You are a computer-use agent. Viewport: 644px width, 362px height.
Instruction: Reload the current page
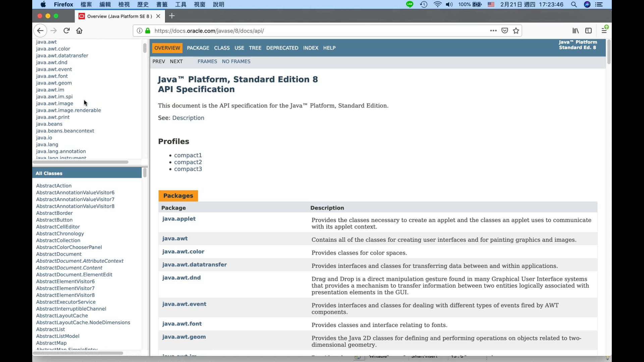click(x=66, y=31)
